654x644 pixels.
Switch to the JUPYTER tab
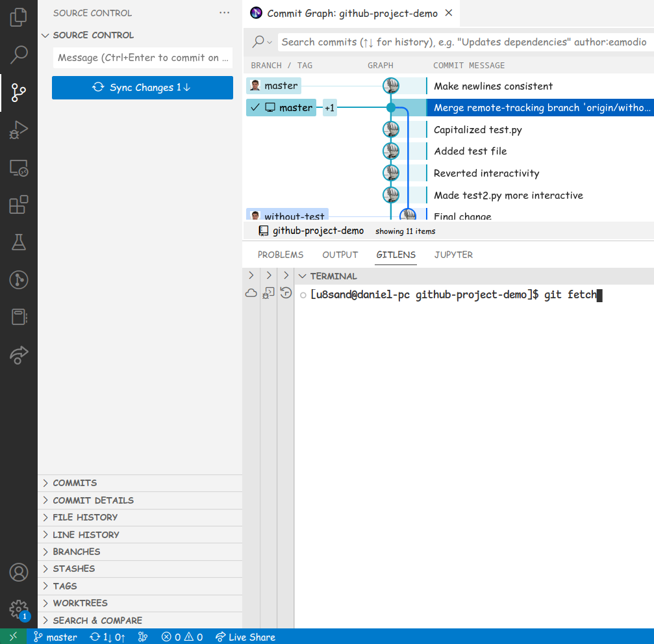coord(453,255)
